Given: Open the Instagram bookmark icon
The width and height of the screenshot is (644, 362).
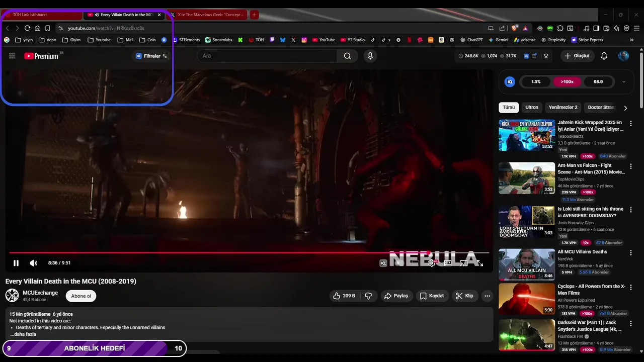Looking at the screenshot, I should [x=304, y=40].
